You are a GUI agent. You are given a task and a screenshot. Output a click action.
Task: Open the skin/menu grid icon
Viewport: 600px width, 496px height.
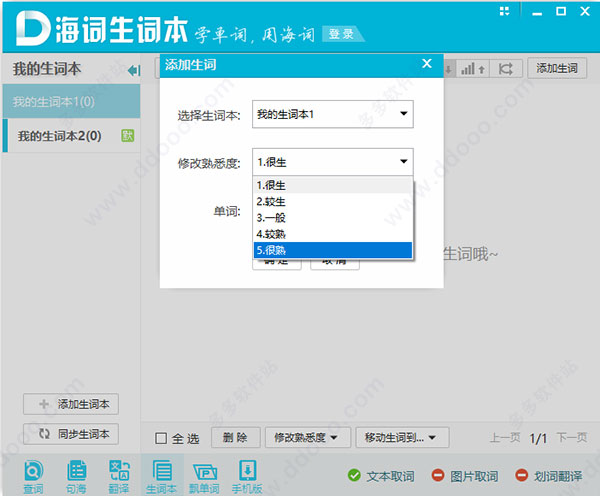504,11
